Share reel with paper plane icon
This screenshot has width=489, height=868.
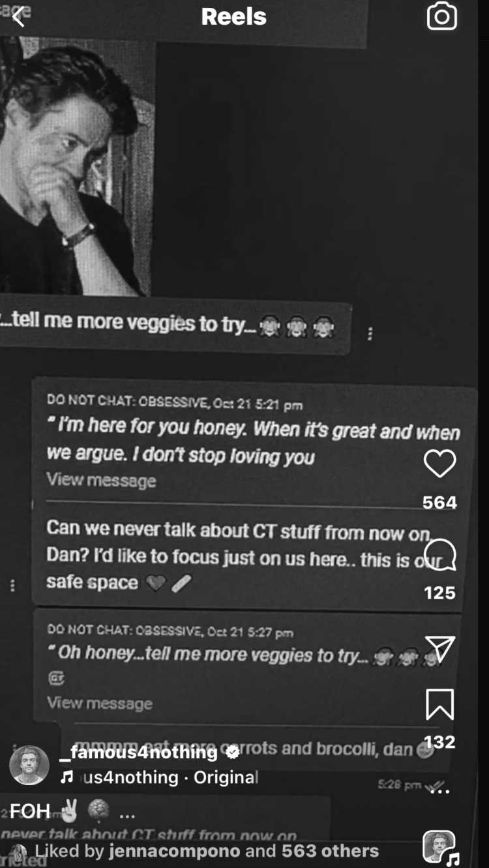pos(439,648)
